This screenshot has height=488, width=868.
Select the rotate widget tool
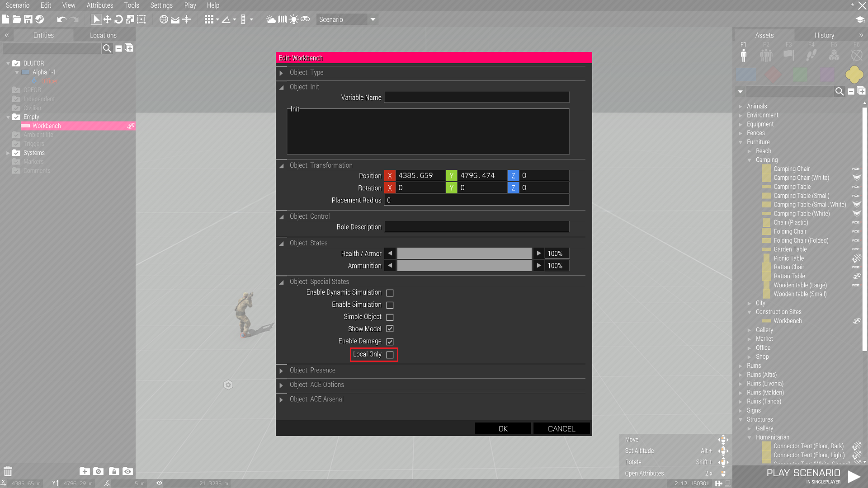pos(118,19)
